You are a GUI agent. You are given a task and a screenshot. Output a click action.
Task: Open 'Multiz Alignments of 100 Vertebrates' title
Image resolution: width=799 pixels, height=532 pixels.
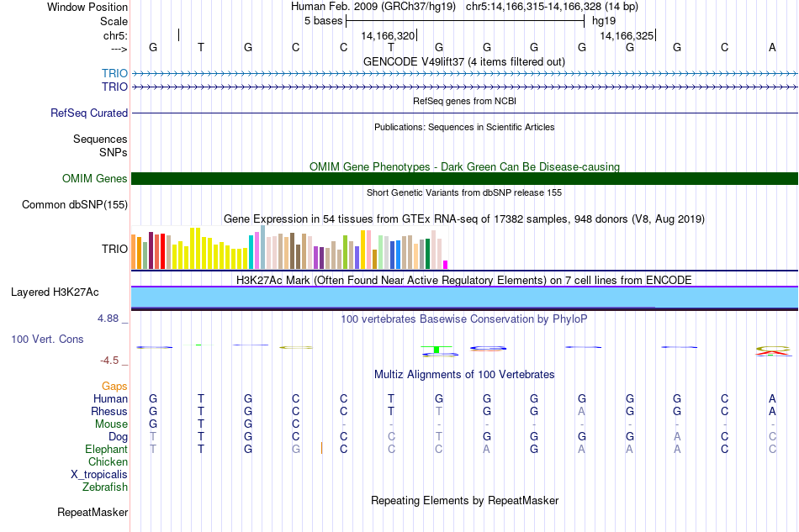point(464,374)
